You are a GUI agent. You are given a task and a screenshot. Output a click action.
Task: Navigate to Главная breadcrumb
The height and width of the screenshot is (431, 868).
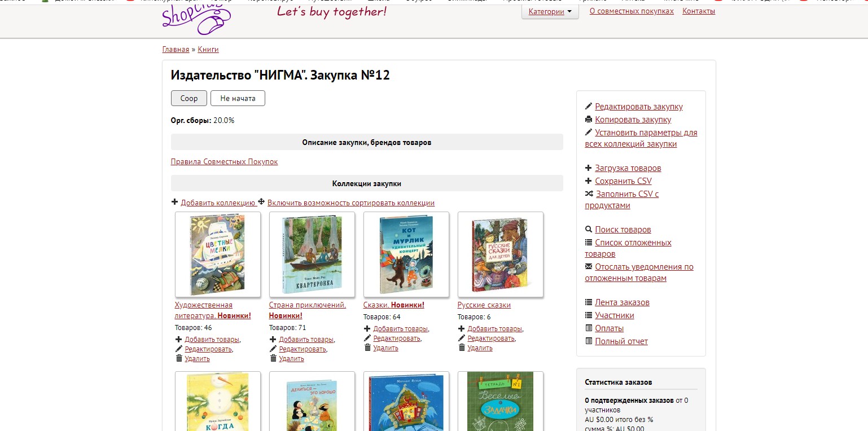coord(176,49)
